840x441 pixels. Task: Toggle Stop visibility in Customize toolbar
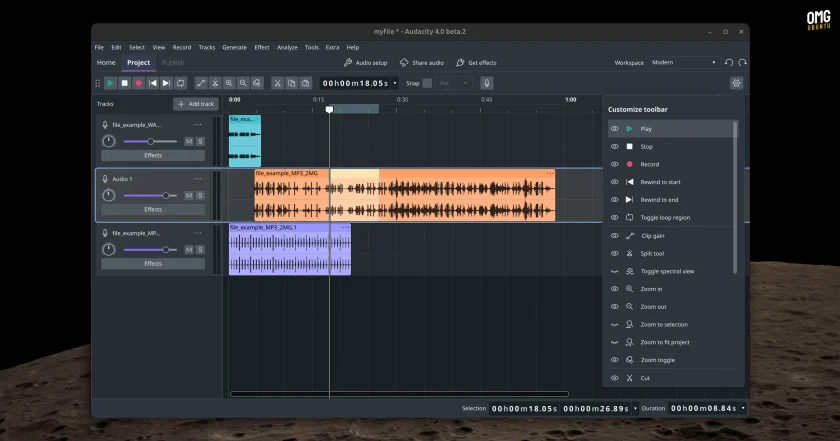614,147
